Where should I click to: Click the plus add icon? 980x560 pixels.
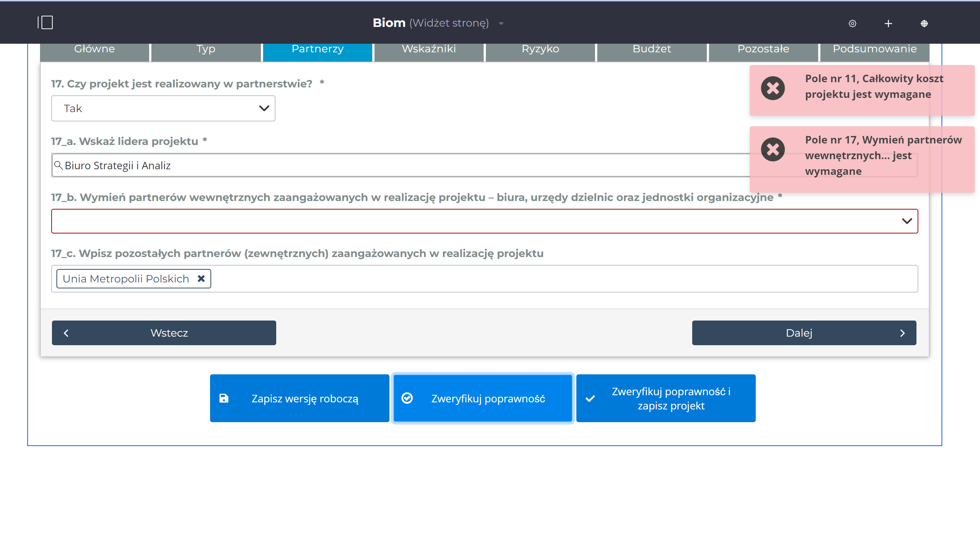888,24
